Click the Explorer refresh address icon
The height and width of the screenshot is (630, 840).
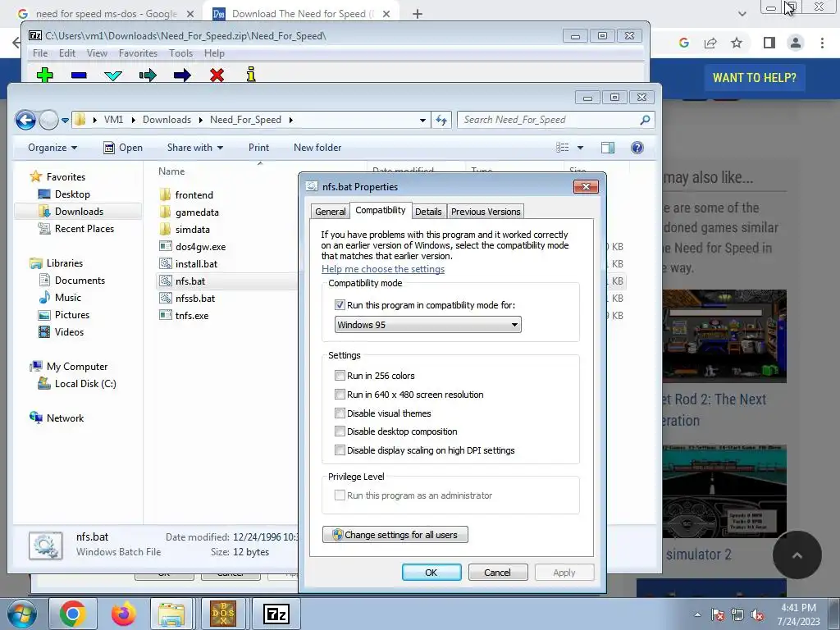pyautogui.click(x=441, y=120)
